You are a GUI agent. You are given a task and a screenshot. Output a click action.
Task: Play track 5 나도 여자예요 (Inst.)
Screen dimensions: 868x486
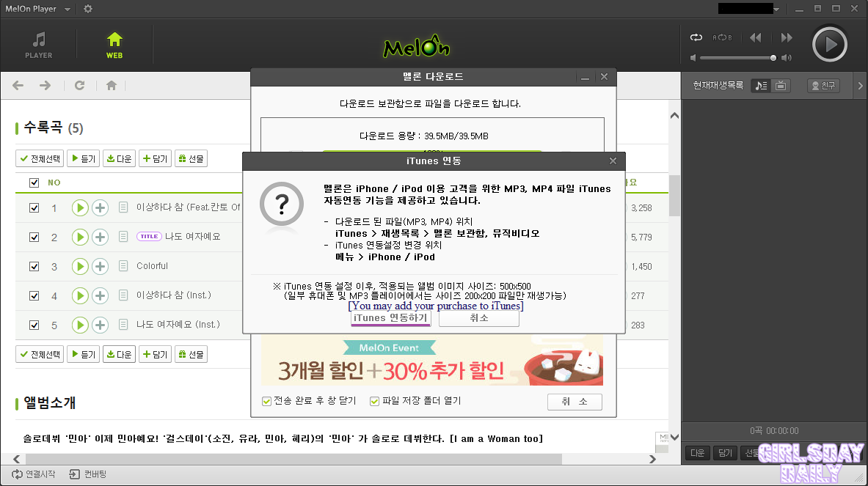(80, 325)
